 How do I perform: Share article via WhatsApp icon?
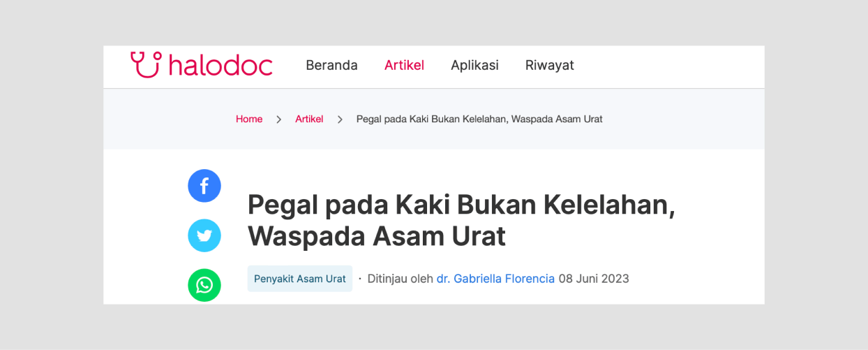(204, 285)
